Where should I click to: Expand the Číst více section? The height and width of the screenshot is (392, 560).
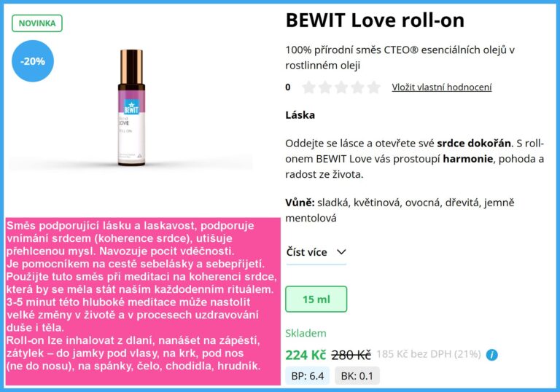[316, 252]
